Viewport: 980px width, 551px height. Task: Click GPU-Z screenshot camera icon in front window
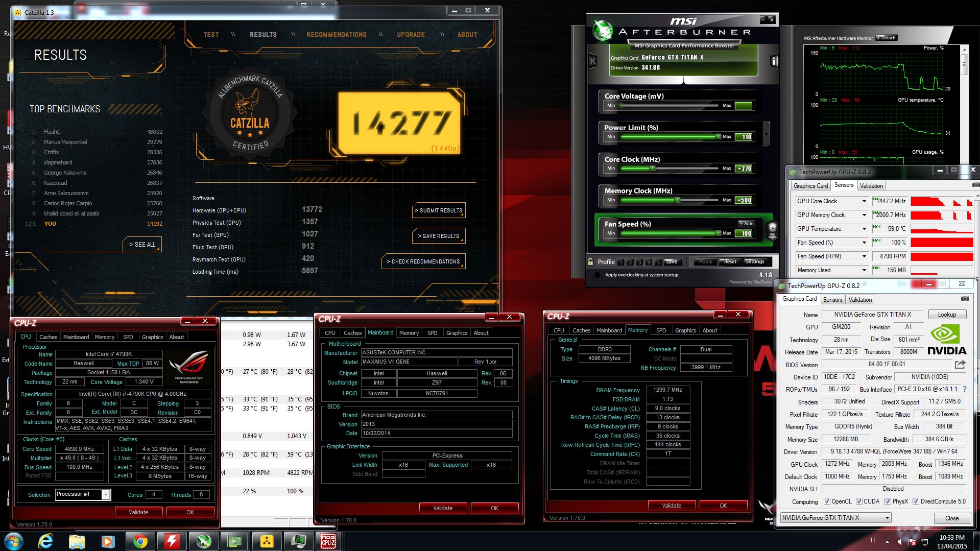[x=965, y=299]
